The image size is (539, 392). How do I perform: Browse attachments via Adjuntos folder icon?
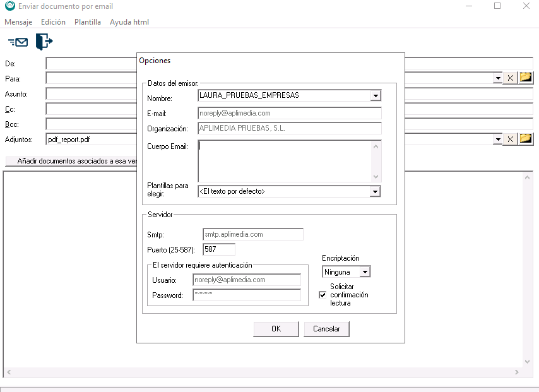pos(525,139)
